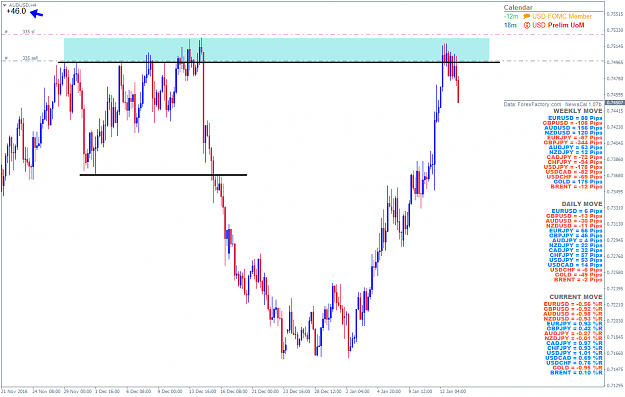Click EURUSD = 6 Pips daily row

(577, 211)
